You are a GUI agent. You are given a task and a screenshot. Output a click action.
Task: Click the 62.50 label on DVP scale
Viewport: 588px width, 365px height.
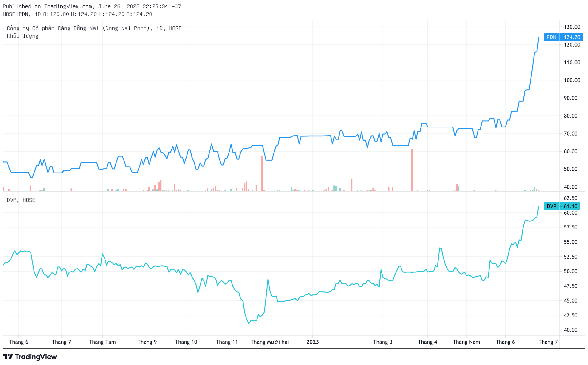coord(571,198)
